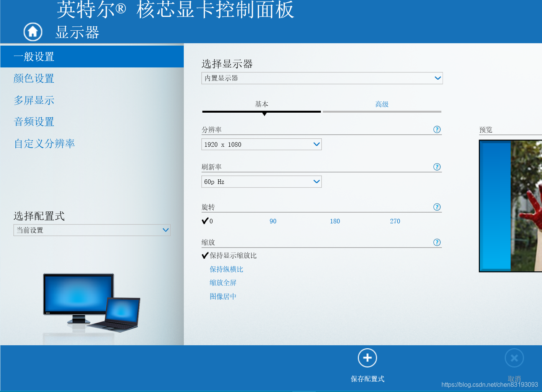
Task: Select rotation 0 degrees
Action: point(208,221)
